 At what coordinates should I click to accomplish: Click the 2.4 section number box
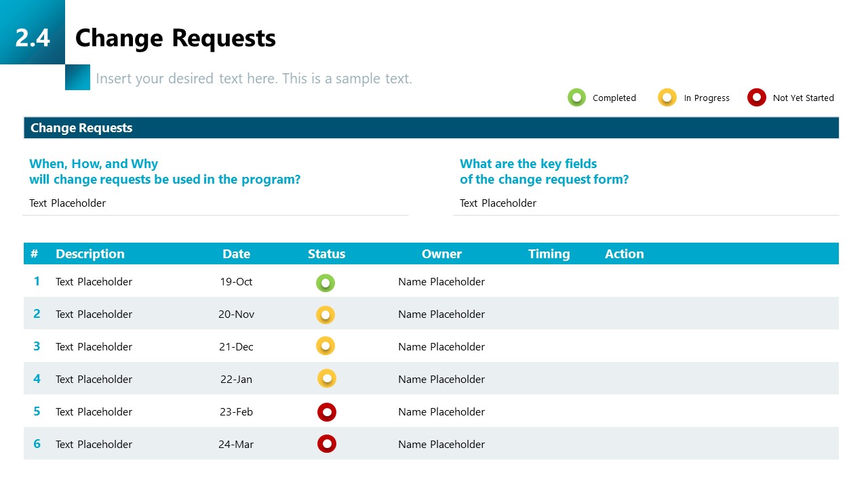(x=33, y=32)
